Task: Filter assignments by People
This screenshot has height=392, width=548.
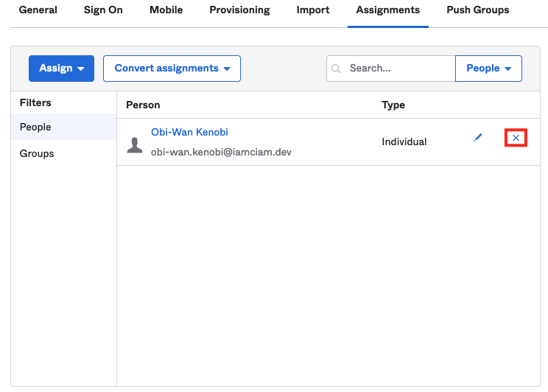Action: click(x=35, y=127)
